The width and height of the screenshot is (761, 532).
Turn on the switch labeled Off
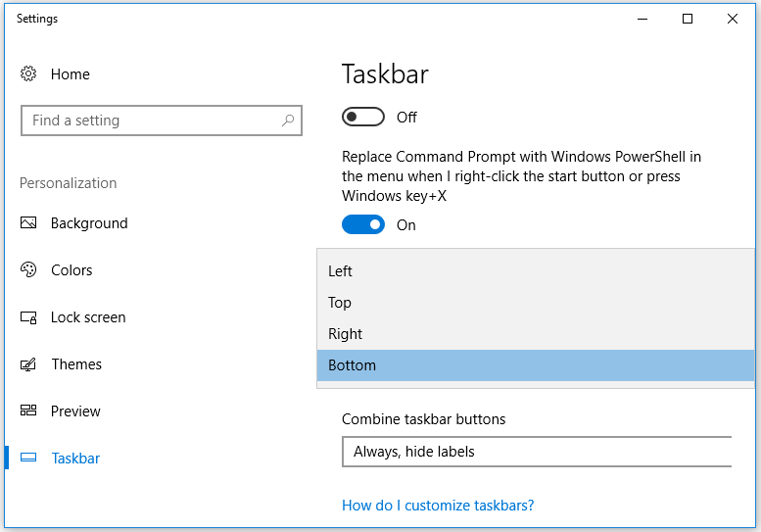(x=362, y=118)
